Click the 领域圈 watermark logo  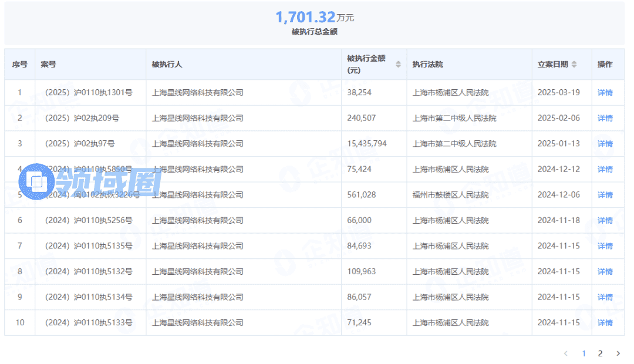[x=90, y=180]
